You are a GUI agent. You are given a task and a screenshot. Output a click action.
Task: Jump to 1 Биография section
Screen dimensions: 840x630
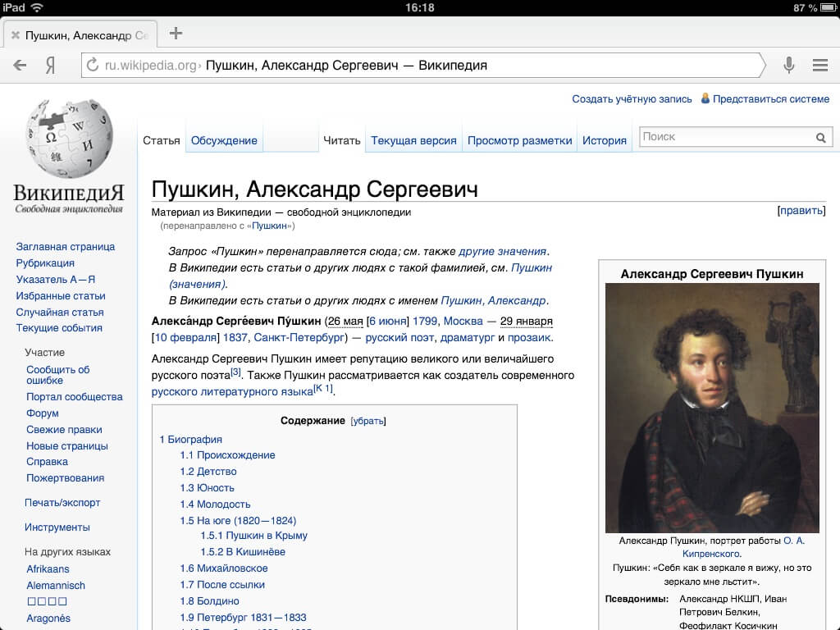[x=190, y=440]
